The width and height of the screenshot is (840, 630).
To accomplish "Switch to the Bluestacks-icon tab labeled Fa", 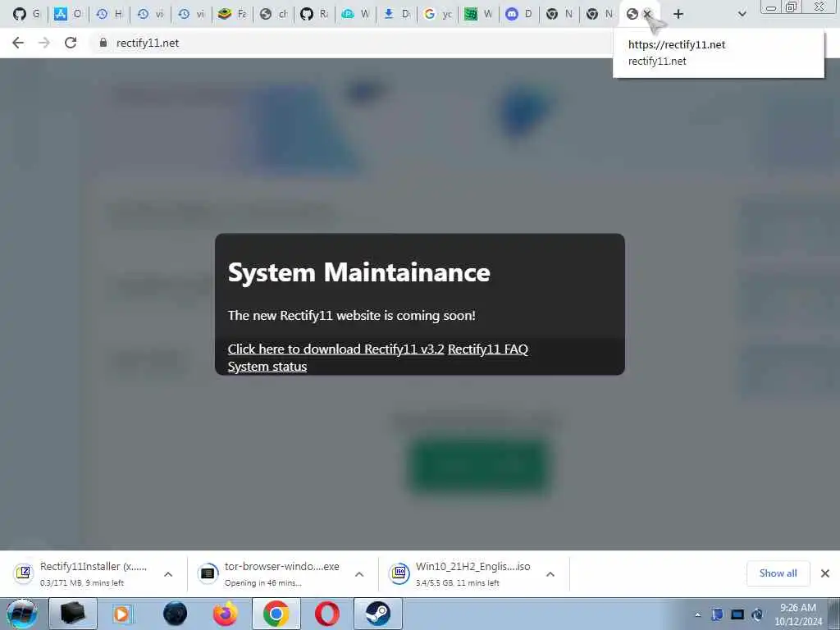I will (x=232, y=14).
